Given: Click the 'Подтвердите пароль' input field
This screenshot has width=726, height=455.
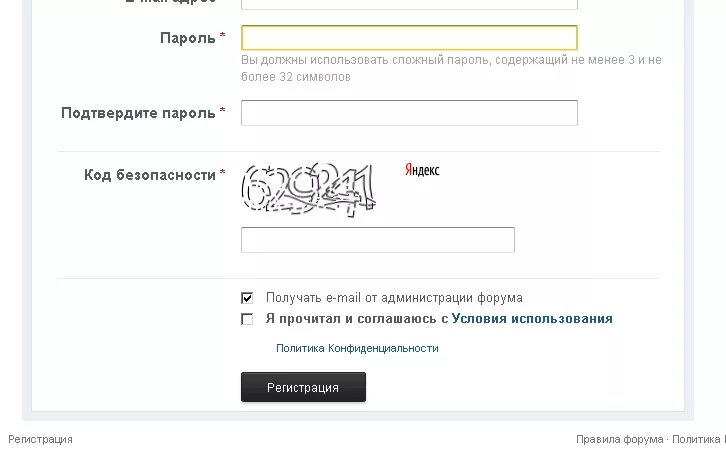Looking at the screenshot, I should pos(409,113).
